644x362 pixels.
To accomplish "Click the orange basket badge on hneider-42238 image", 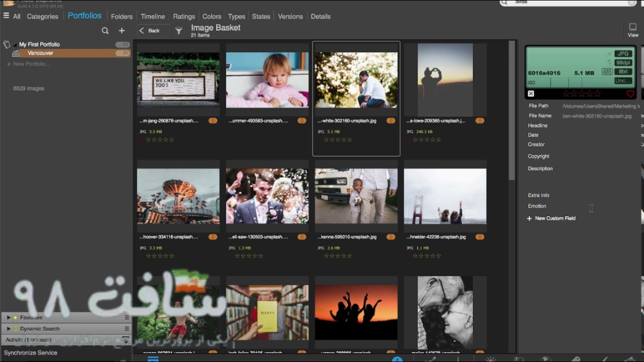I will coord(480,237).
